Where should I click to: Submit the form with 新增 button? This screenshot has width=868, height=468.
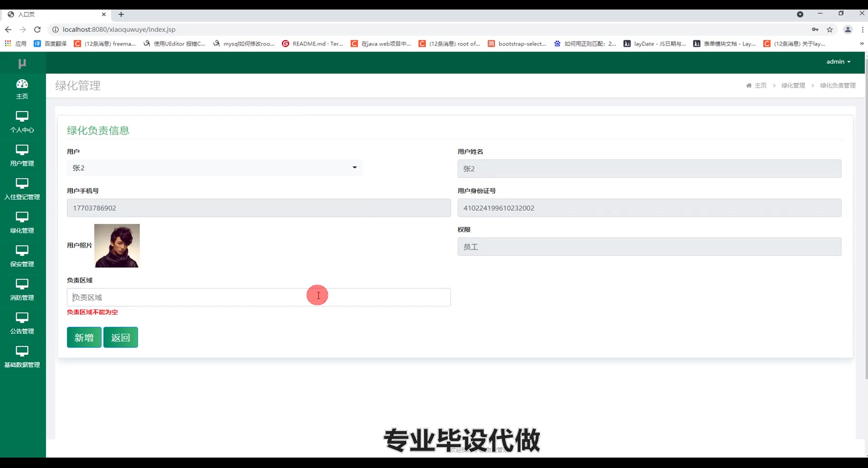[84, 337]
